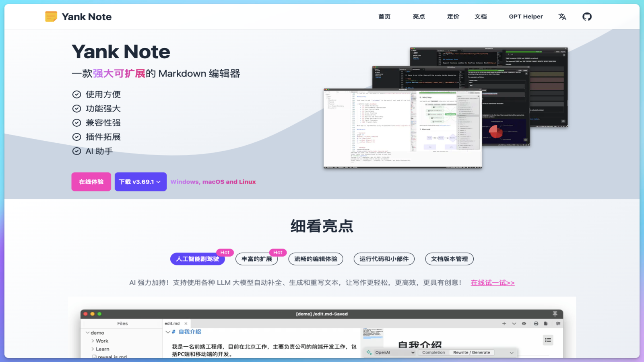The image size is (644, 362).
Task: Open the language translation icon
Action: coord(562,16)
